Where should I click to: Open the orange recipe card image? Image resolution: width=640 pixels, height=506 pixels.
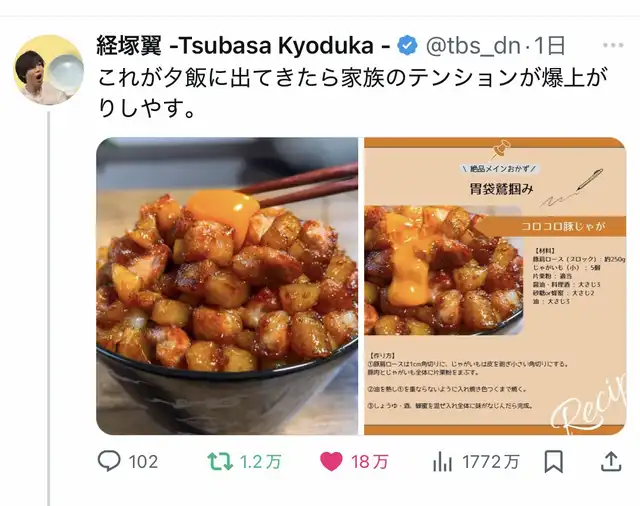click(x=495, y=286)
